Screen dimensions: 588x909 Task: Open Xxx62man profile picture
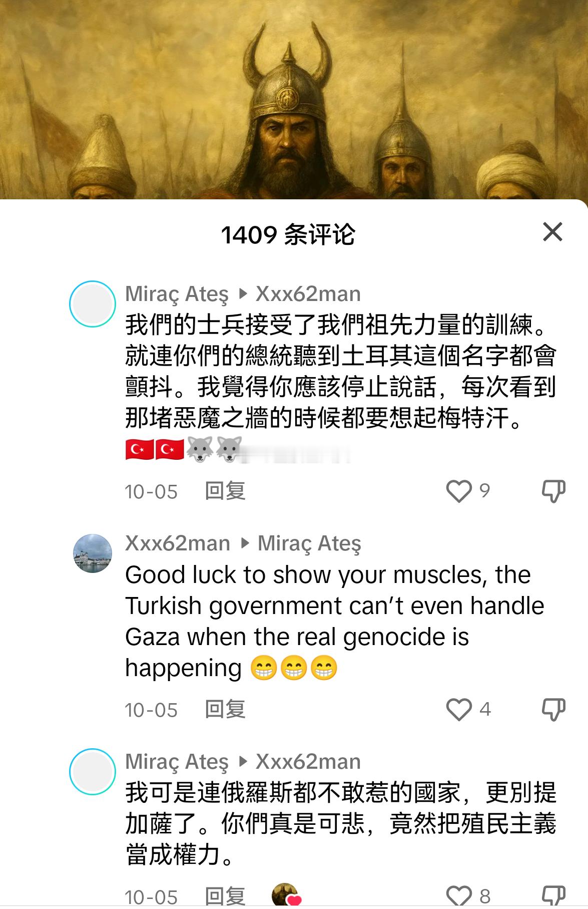click(93, 553)
